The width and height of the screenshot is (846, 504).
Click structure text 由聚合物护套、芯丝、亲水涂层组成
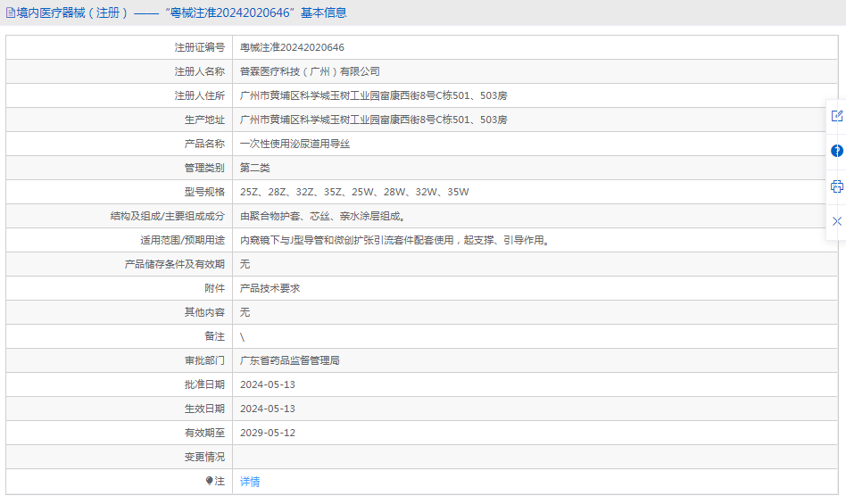(x=322, y=216)
